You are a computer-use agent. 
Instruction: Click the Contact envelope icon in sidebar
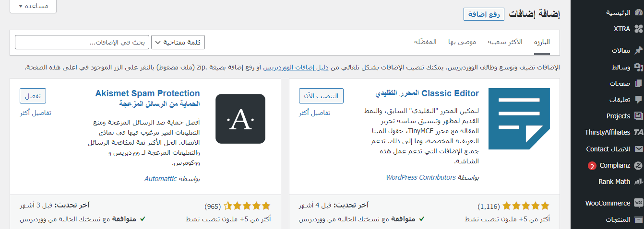pyautogui.click(x=638, y=149)
